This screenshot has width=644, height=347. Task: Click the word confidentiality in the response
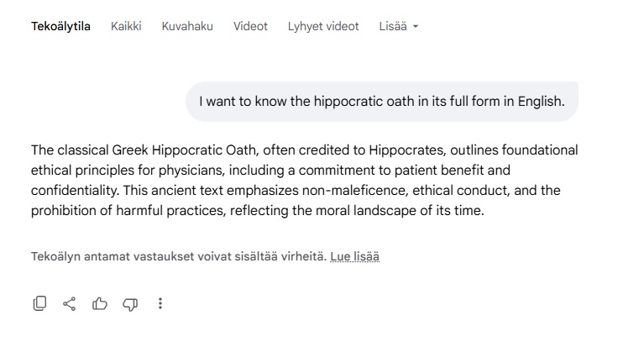[x=76, y=191]
